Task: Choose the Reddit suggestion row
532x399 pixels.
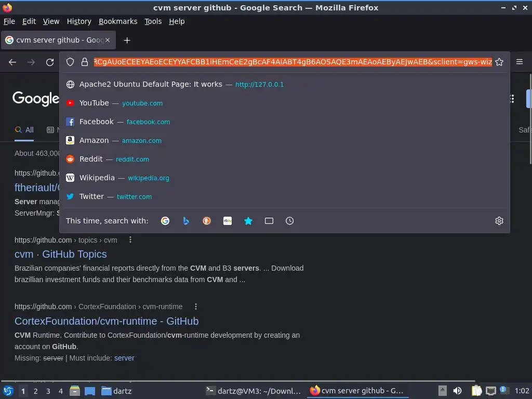Action: (285, 159)
